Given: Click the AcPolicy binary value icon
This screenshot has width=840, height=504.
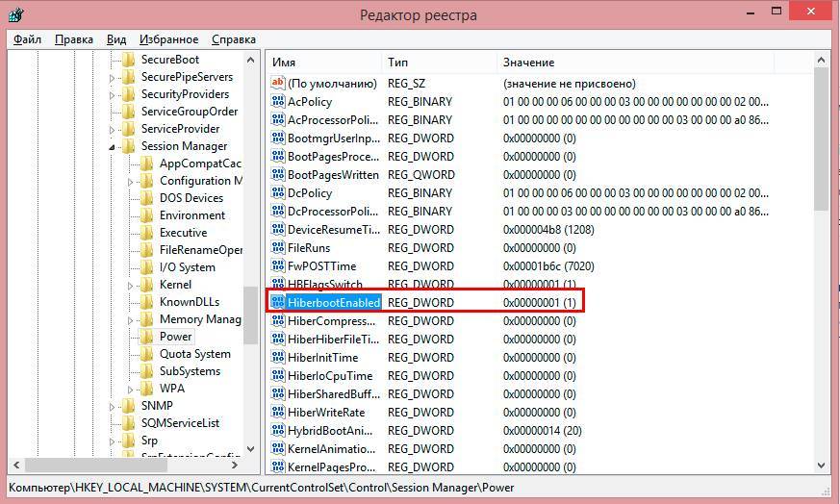Looking at the screenshot, I should [x=277, y=102].
